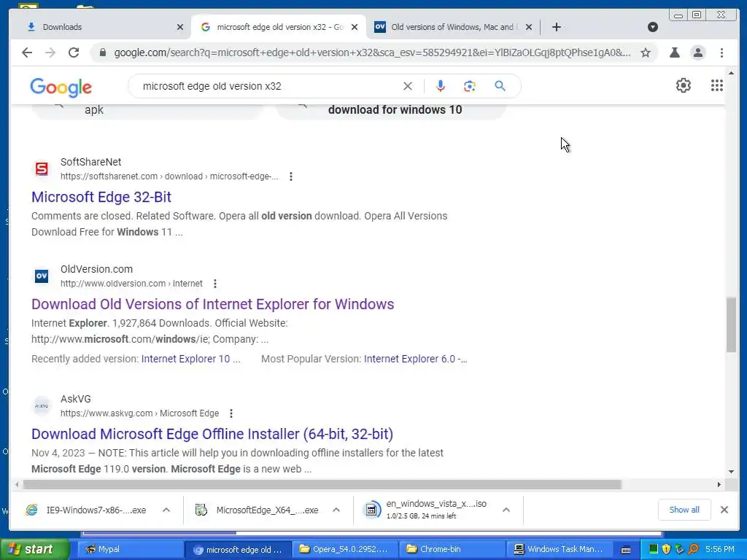The height and width of the screenshot is (560, 747).
Task: Search by image with Google Lens icon
Action: coord(470,86)
